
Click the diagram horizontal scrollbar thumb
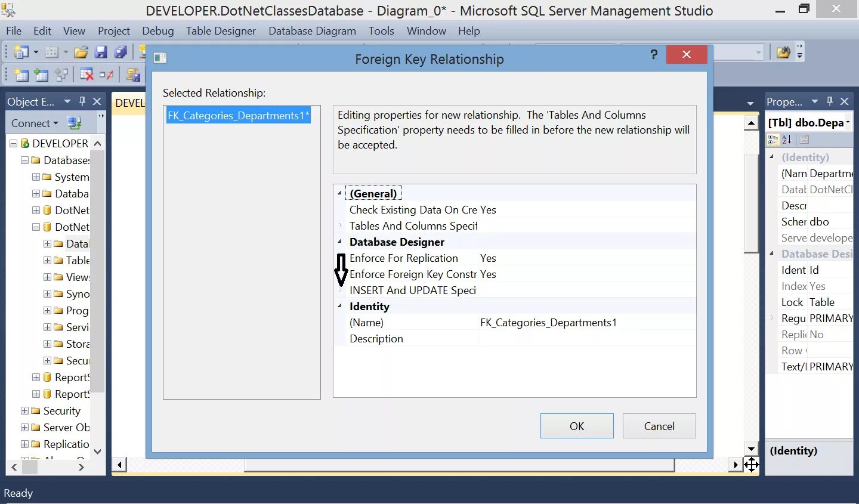click(x=459, y=465)
